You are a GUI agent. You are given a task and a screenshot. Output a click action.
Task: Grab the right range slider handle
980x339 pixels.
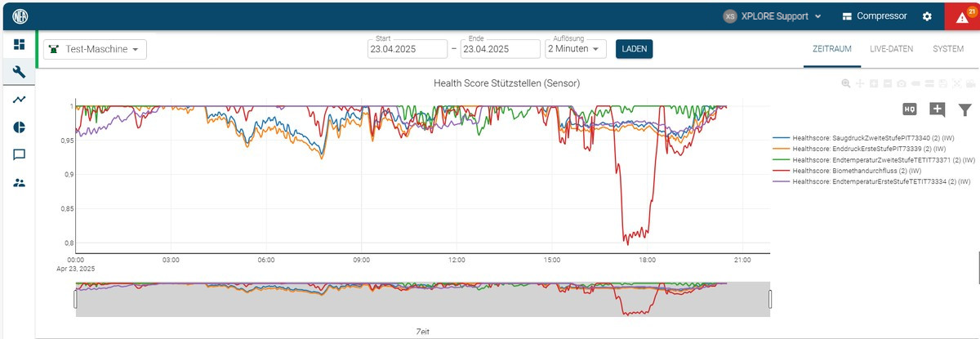click(769, 299)
